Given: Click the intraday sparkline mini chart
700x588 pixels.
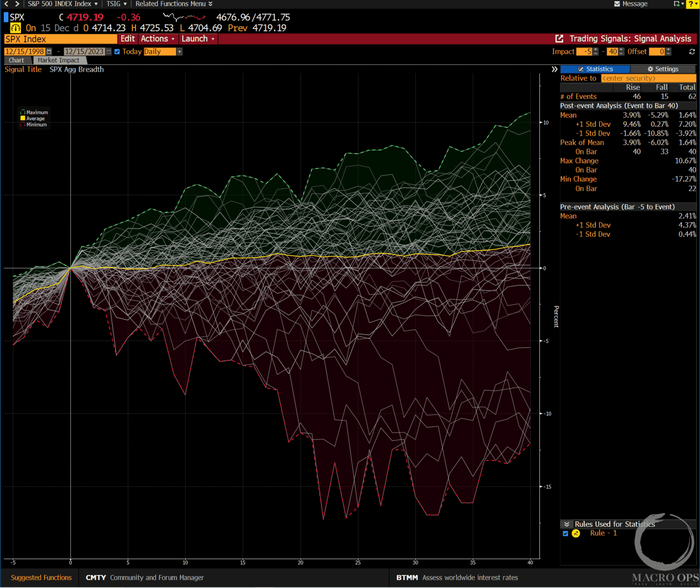Looking at the screenshot, I should 184,18.
